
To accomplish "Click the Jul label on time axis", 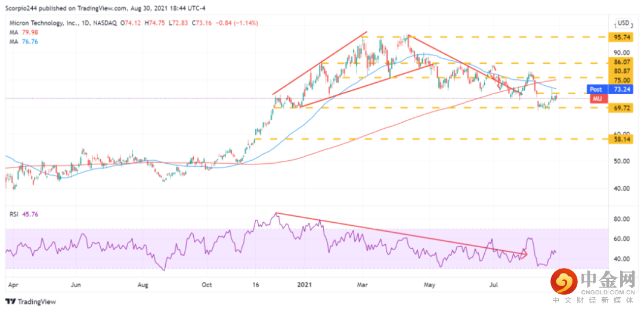I will coord(493,284).
